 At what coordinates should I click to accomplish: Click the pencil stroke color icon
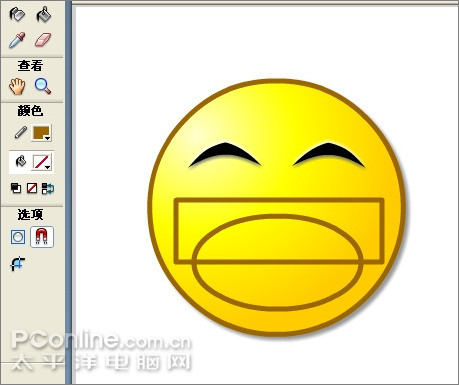point(21,132)
